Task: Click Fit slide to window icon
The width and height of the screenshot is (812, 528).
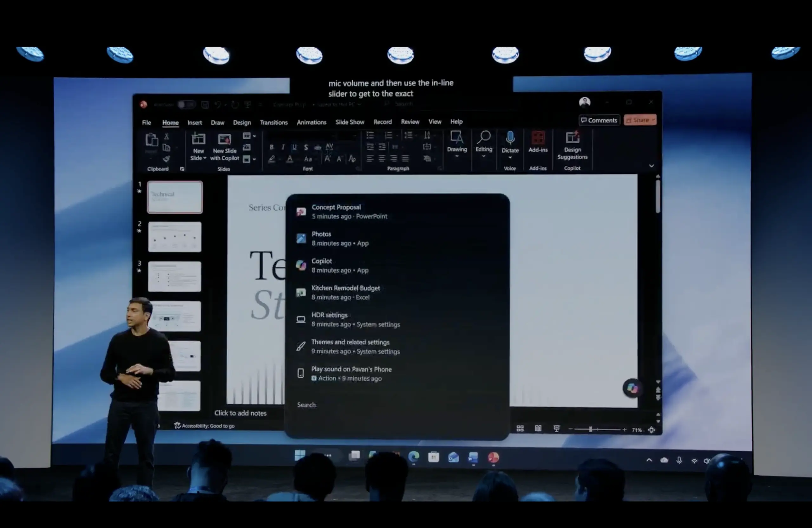Action: [651, 430]
